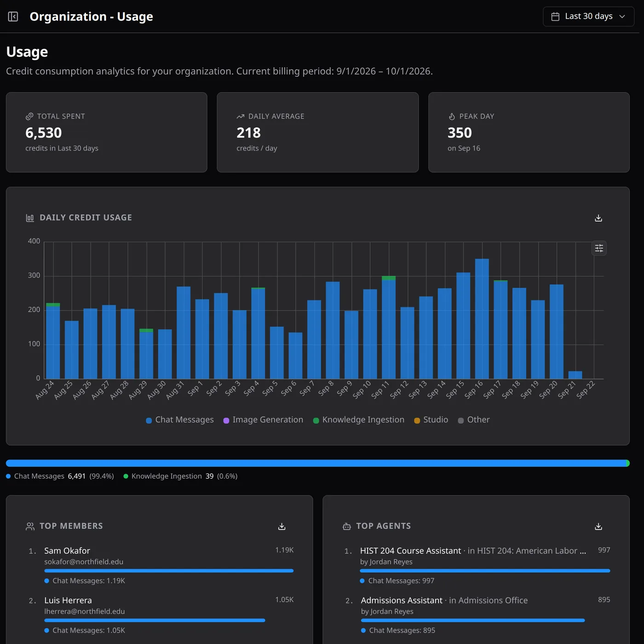644x644 pixels.
Task: Click the Organization - Usage page title
Action: click(92, 17)
